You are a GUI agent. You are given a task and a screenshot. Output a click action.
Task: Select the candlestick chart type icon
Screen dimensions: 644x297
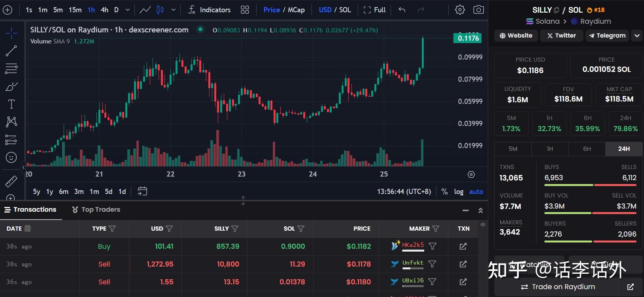click(160, 10)
